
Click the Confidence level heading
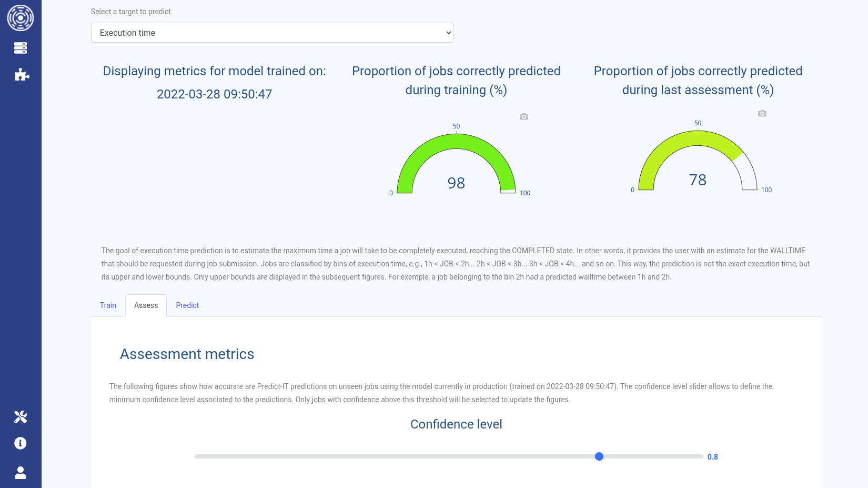(x=456, y=424)
